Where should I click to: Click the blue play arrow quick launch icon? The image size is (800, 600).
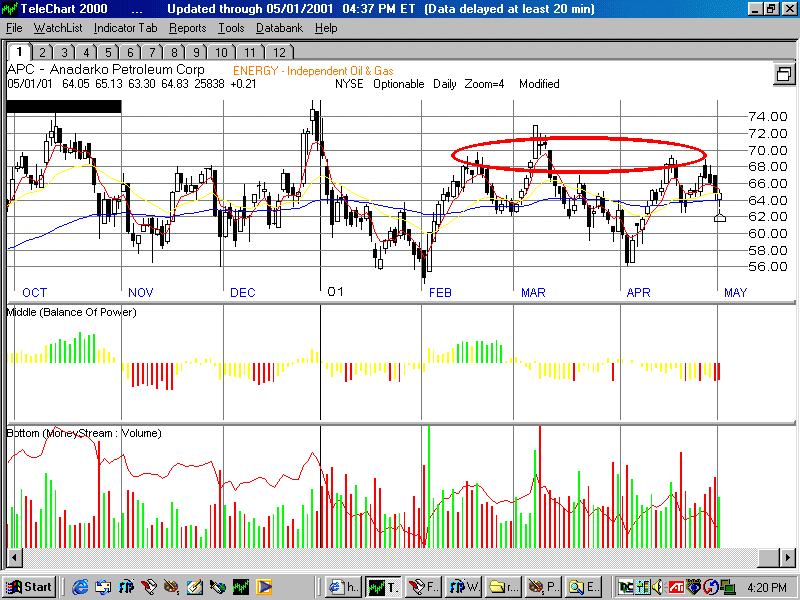click(x=264, y=587)
